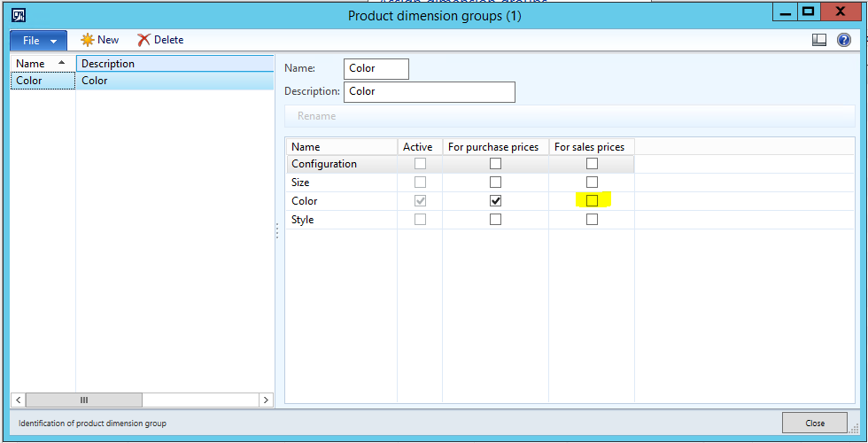The height and width of the screenshot is (443, 868).
Task: Enable For sales prices on Size row
Action: point(592,183)
